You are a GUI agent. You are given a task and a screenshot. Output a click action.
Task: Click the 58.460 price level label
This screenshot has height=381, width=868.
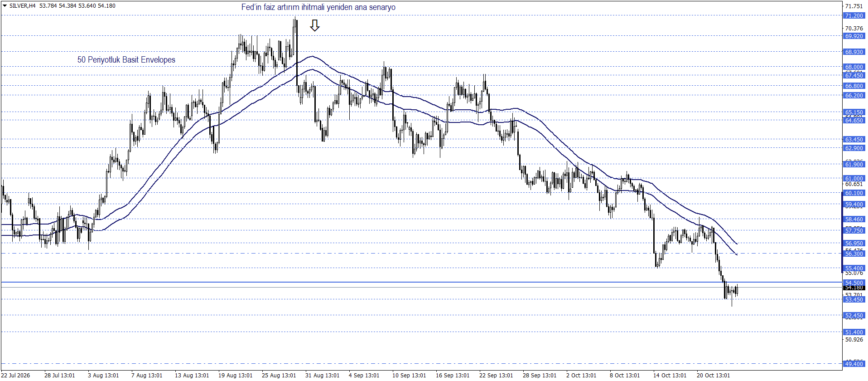click(x=854, y=220)
